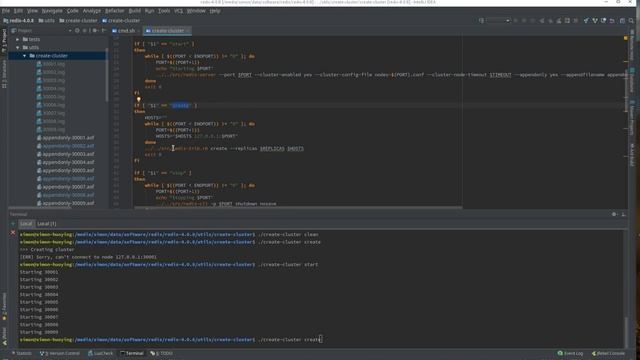Click the run button in toolbar
640x360 pixels.
[x=516, y=20]
